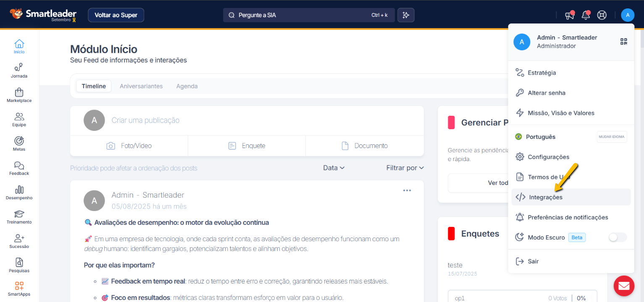This screenshot has width=644, height=302.
Task: Click the Voltar ao Super button
Action: point(116,15)
